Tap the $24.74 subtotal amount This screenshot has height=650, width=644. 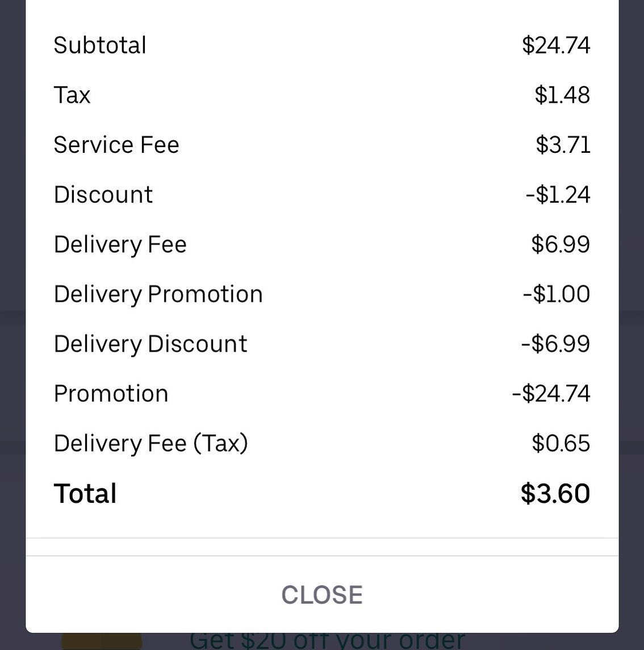tap(556, 45)
